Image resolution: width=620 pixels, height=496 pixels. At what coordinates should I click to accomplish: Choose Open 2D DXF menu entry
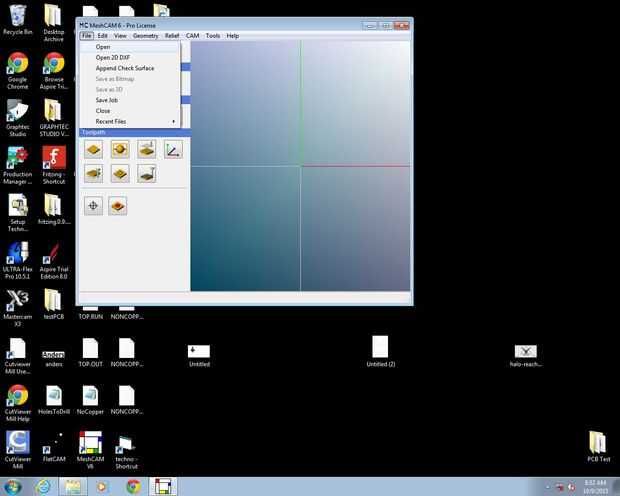coord(130,57)
